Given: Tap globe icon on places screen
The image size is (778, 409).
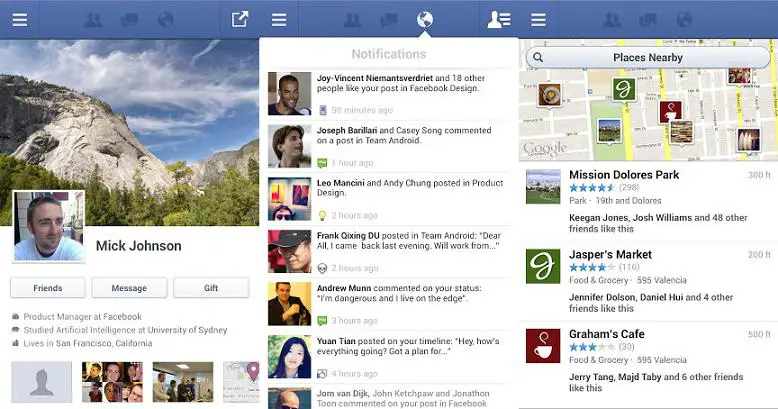Looking at the screenshot, I should (x=684, y=20).
